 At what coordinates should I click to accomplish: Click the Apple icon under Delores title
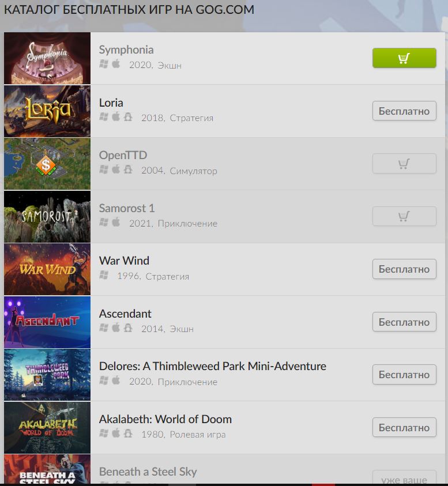(116, 380)
